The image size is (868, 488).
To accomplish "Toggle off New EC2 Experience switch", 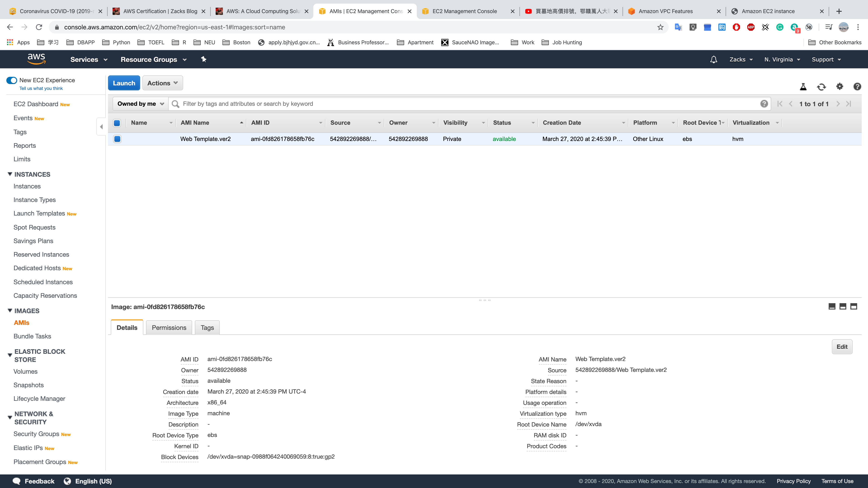I will [12, 80].
